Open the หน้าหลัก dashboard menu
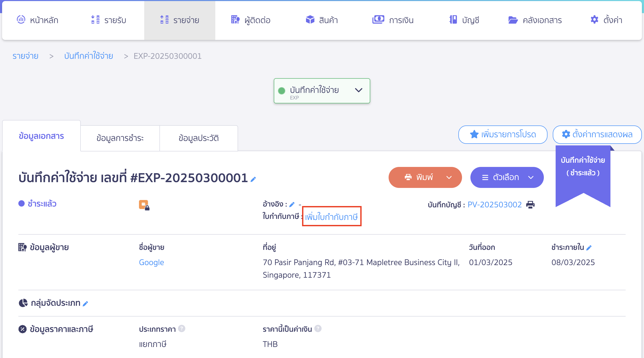 pyautogui.click(x=37, y=20)
